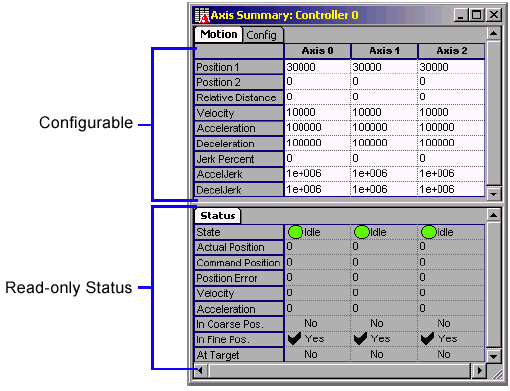Edit the Axis 0 Position 2 cell

tap(317, 82)
